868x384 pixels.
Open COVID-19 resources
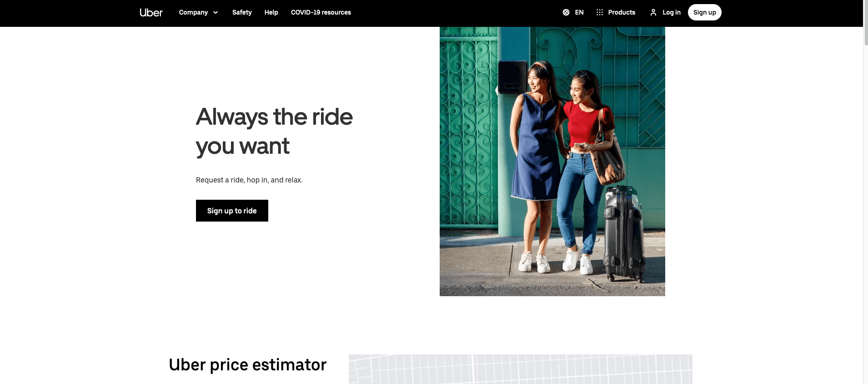coord(321,12)
